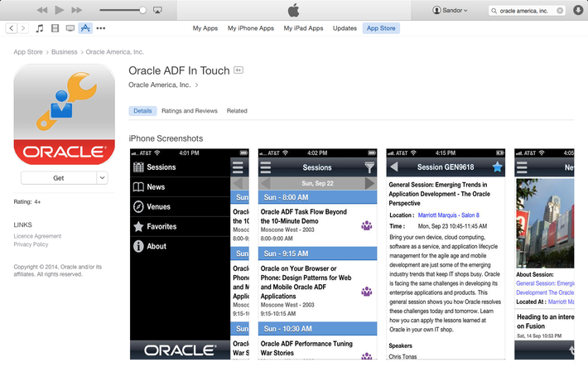Screen dimensions: 588x367
Task: Open the My iPad Apps tab
Action: (303, 28)
